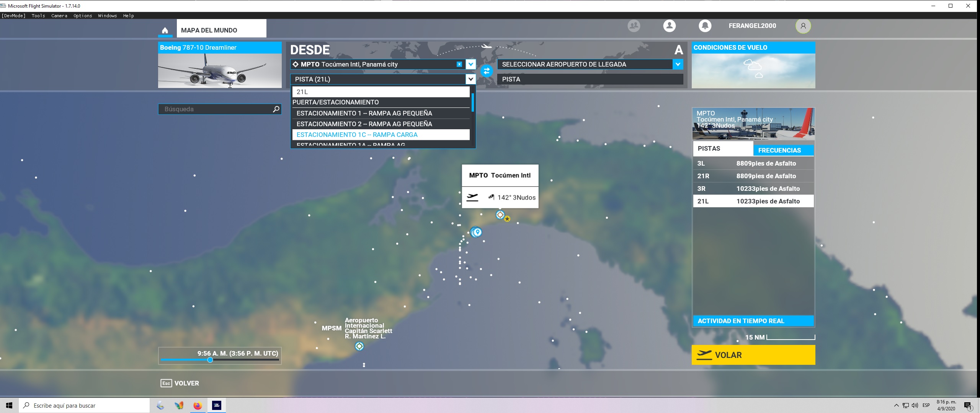980x413 pixels.
Task: Open the Boeing 787-10 Dreamliner aircraft selection
Action: [220, 65]
